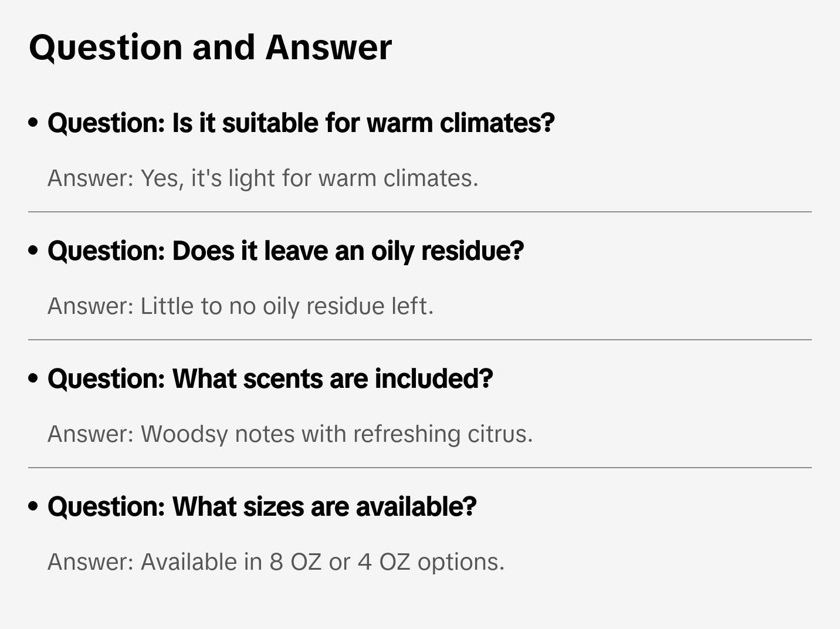Click the bullet beside the warm climates question
Screen dimensions: 840x629
point(33,123)
